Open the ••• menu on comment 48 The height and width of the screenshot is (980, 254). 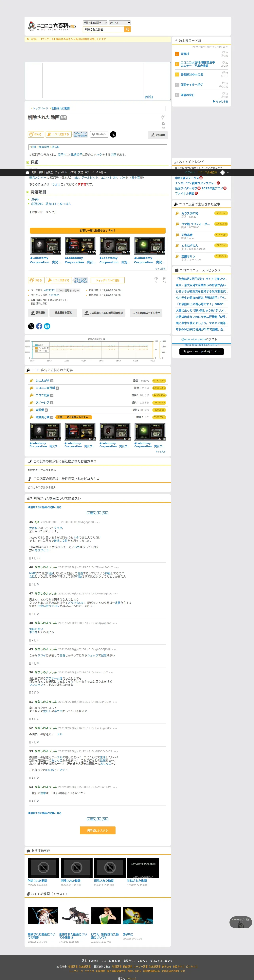point(115,623)
